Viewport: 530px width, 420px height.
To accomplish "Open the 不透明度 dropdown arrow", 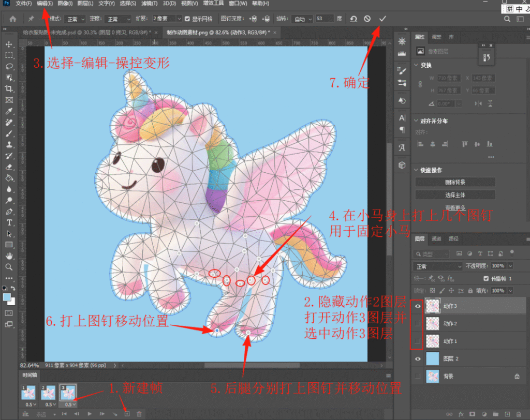I will point(510,266).
